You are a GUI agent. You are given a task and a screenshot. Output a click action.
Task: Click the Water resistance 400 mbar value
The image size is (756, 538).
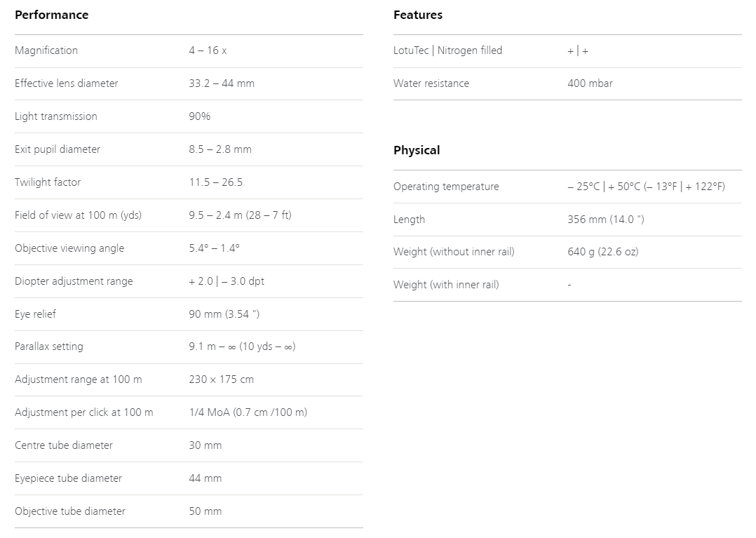point(590,83)
